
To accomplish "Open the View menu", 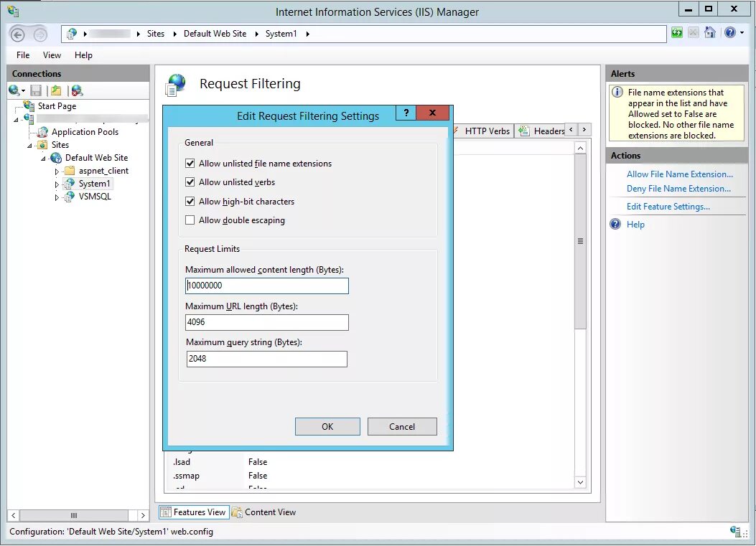I will tap(52, 55).
